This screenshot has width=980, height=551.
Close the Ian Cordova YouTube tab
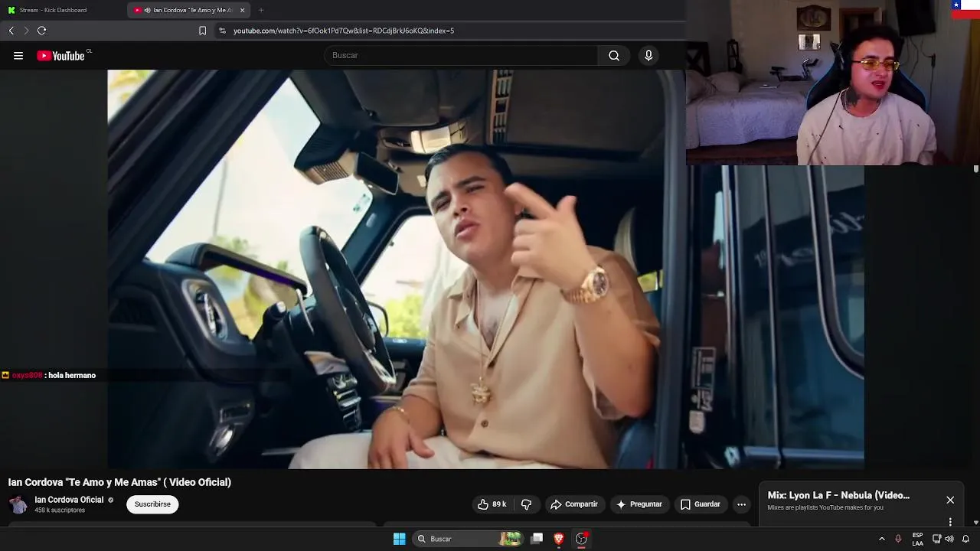[243, 10]
